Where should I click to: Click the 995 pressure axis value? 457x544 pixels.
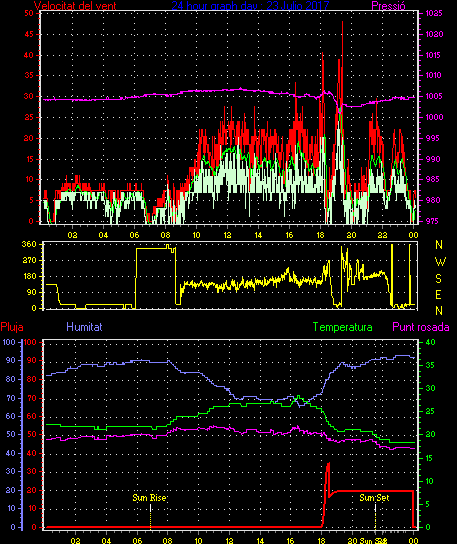(x=432, y=138)
